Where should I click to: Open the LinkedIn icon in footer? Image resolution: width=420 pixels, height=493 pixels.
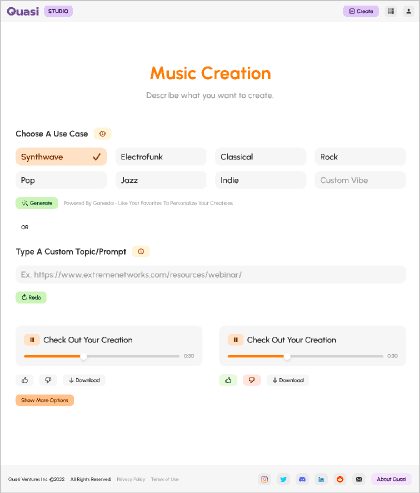click(x=321, y=479)
